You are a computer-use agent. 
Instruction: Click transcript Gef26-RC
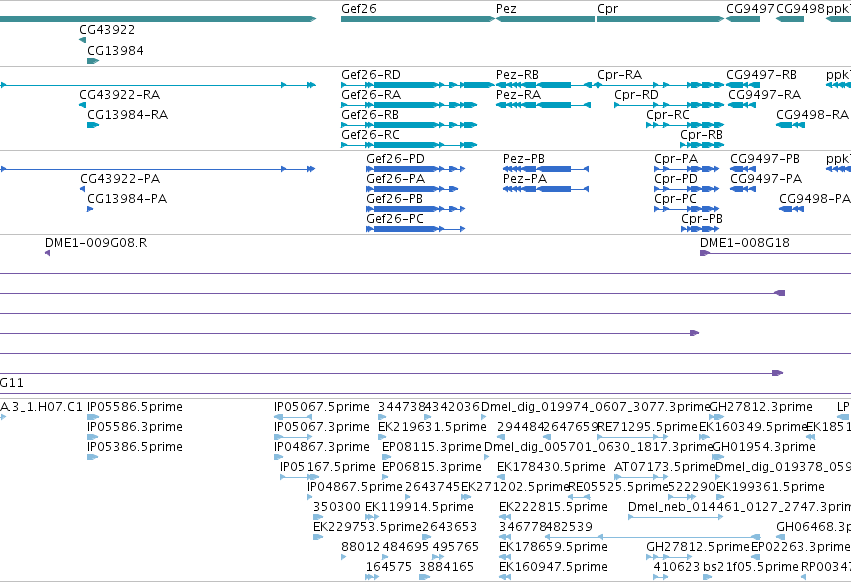pyautogui.click(x=409, y=145)
